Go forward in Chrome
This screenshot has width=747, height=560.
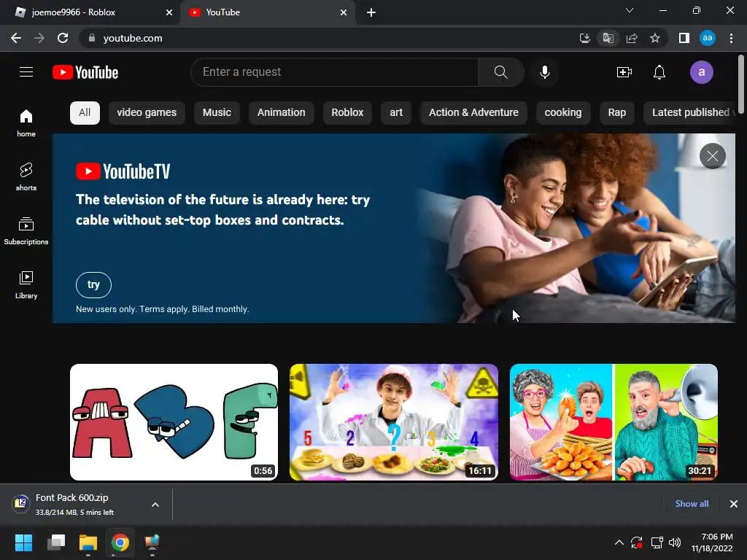[39, 38]
